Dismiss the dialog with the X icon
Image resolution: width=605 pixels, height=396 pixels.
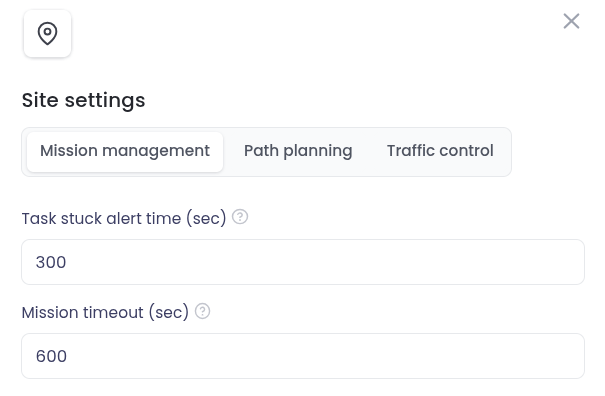(571, 21)
